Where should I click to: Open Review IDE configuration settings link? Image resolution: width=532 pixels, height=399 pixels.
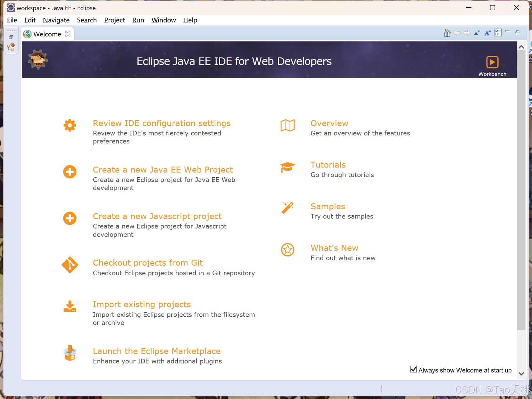161,123
